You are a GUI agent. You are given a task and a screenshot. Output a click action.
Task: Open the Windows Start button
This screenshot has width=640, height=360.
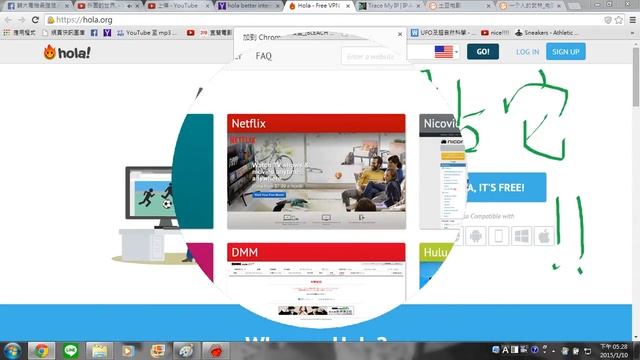12,351
